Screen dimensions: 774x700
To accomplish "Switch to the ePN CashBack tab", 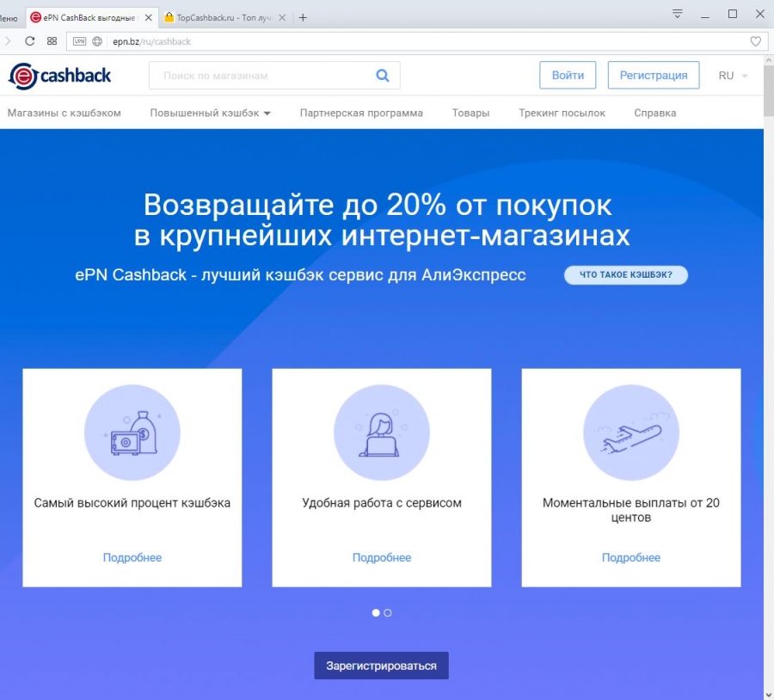I will [92, 18].
